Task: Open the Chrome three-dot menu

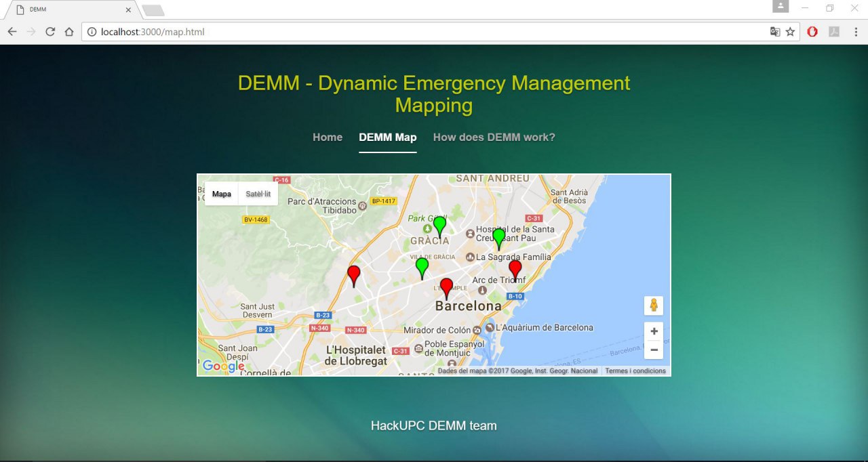Action: click(x=855, y=32)
